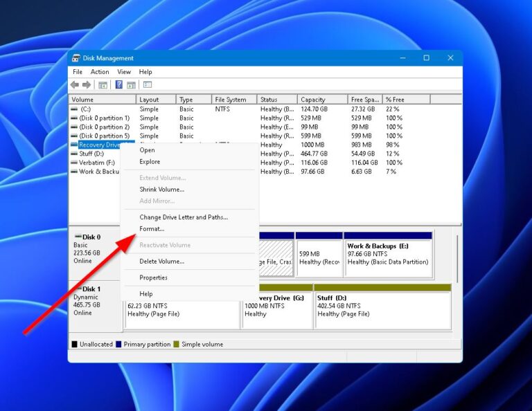This screenshot has width=532, height=411.
Task: Choose Shrink Volume... from context menu
Action: tap(162, 190)
